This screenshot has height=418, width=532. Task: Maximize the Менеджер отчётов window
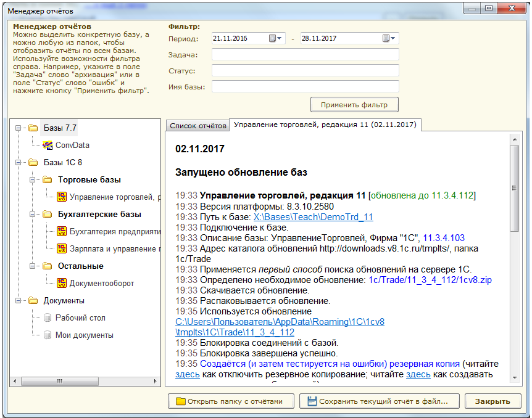pyautogui.click(x=489, y=9)
